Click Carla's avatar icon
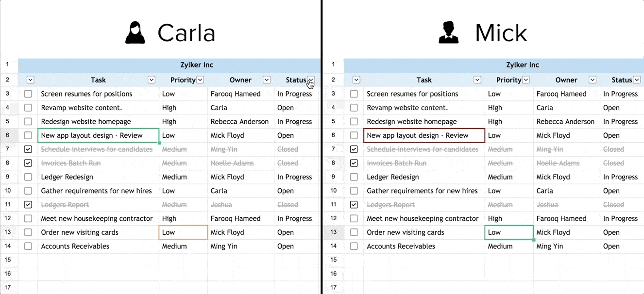Screen dimensions: 644x294 [x=135, y=33]
